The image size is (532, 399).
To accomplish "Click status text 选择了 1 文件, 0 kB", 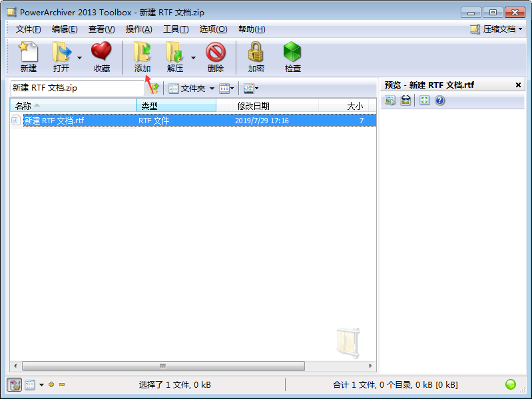I will (x=174, y=385).
